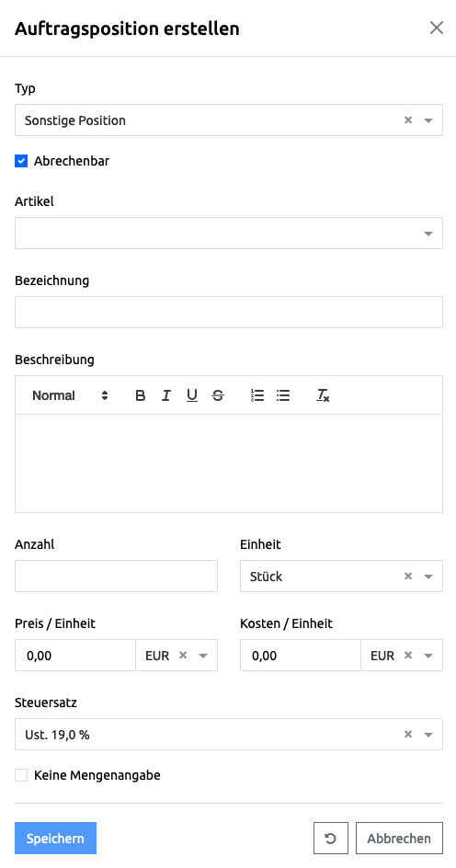Apply italic formatting in the editor
456x868 pixels.
tap(166, 395)
